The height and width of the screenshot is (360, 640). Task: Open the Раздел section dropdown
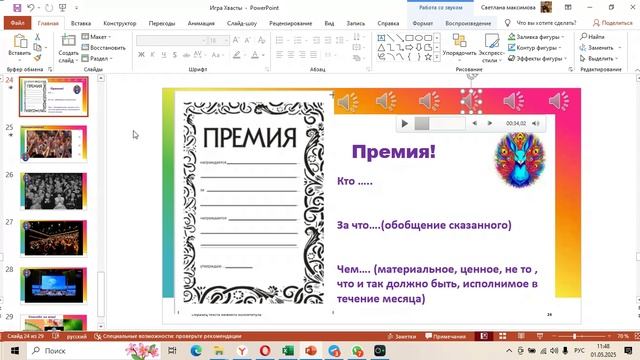pos(97,58)
